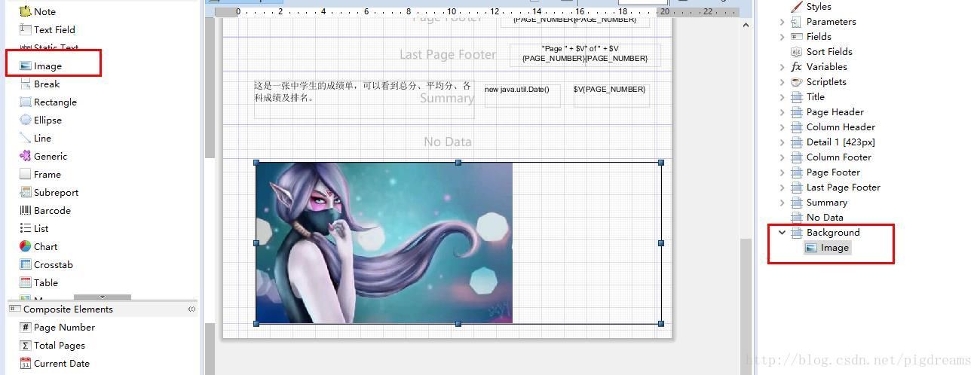
Task: Select the Chart element
Action: (38, 246)
